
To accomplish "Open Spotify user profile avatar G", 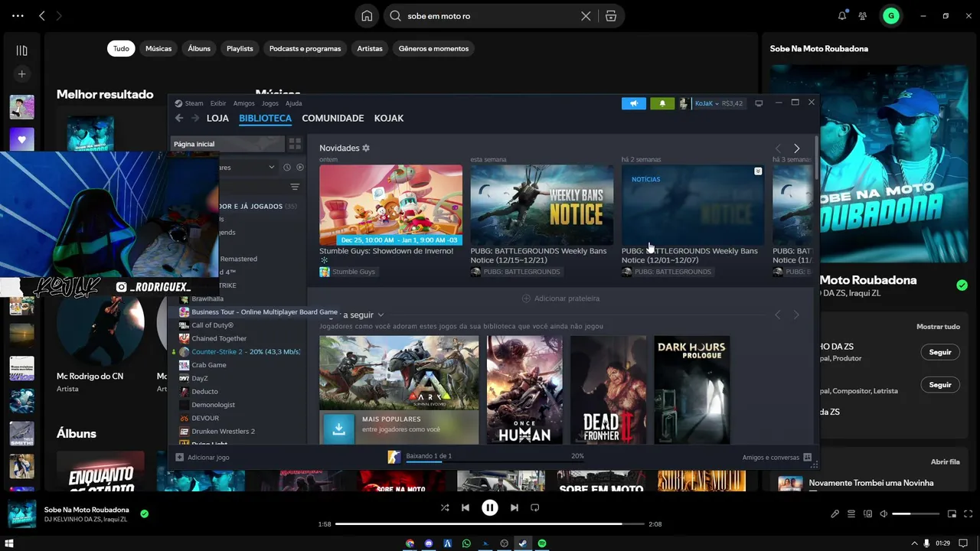I will tap(890, 15).
